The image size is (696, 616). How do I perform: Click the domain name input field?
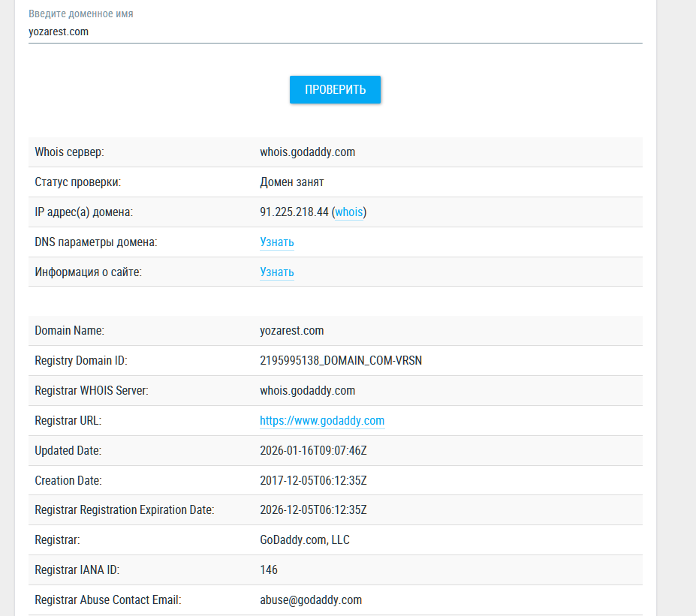335,32
